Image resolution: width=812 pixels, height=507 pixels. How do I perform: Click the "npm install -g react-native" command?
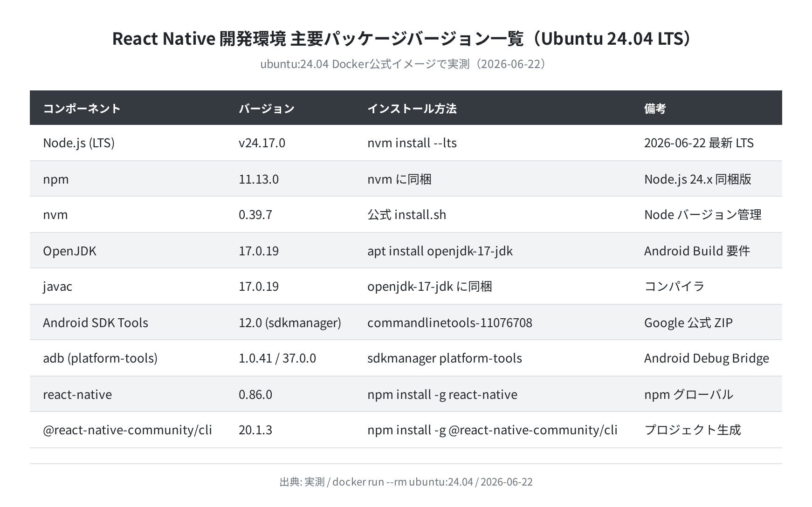tap(442, 395)
